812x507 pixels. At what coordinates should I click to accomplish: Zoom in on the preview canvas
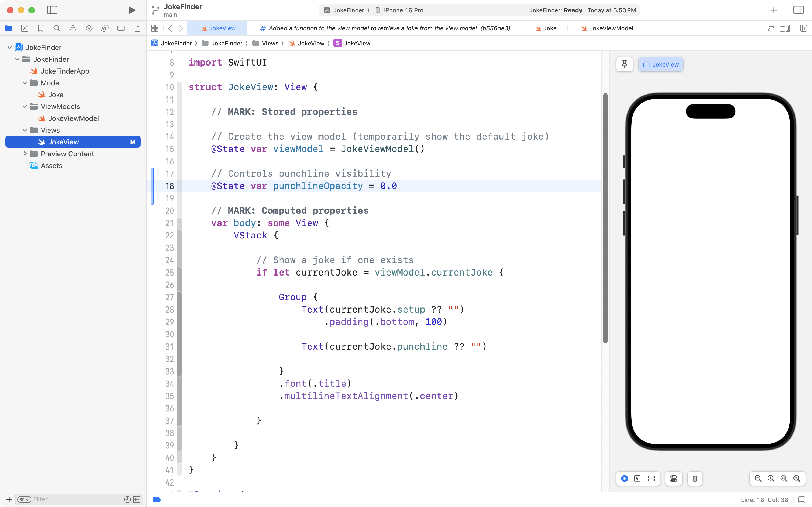[x=797, y=479]
